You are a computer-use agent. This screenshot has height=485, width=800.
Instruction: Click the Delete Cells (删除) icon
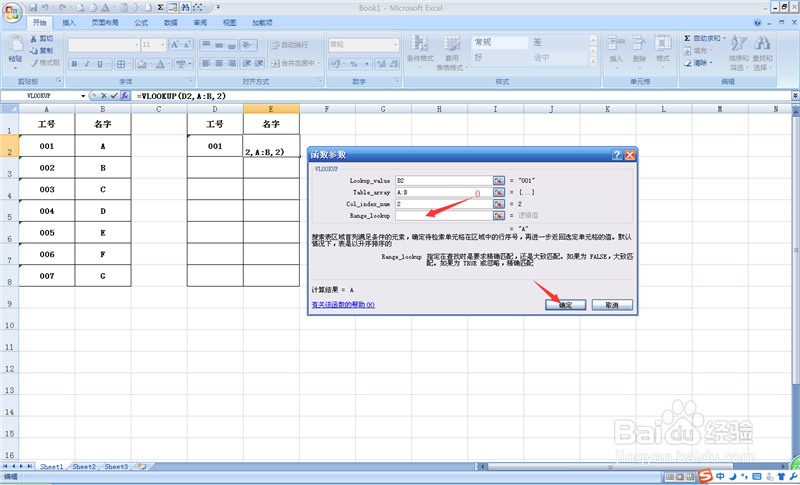pos(640,43)
